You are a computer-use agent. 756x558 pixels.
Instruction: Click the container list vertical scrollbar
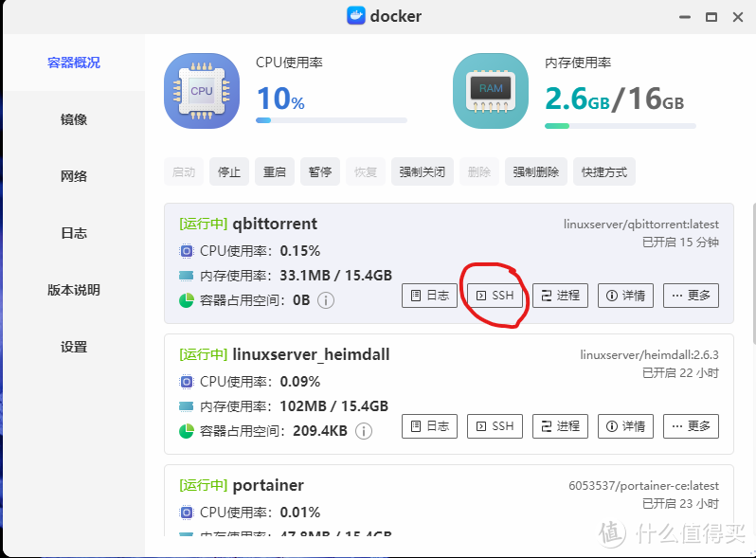click(753, 274)
